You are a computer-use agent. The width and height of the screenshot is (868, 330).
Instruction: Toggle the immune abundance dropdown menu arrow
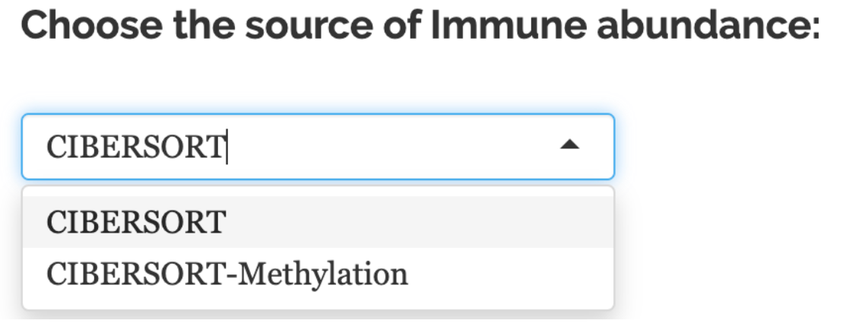(570, 145)
